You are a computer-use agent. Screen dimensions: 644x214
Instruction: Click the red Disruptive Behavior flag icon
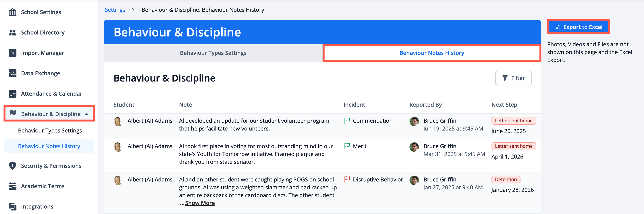pyautogui.click(x=347, y=180)
